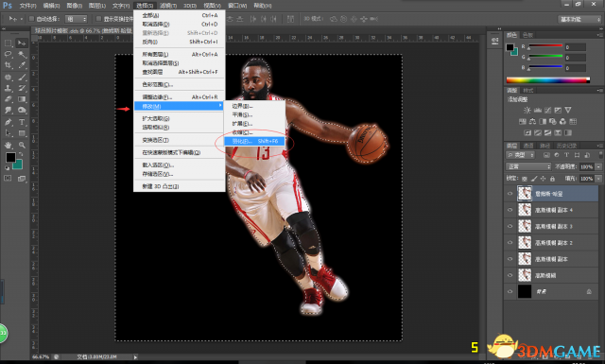The image size is (605, 364).
Task: Open the Color panel flyout menu
Action: pos(599,35)
